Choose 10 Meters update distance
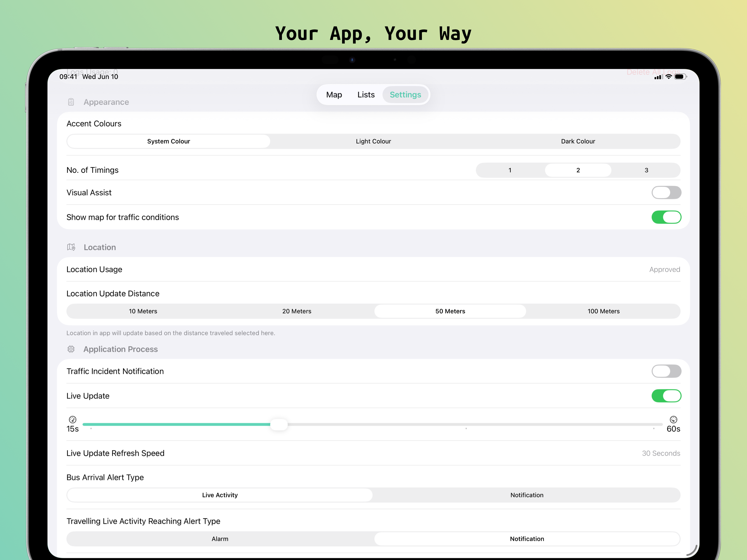The width and height of the screenshot is (747, 560). pos(143,311)
